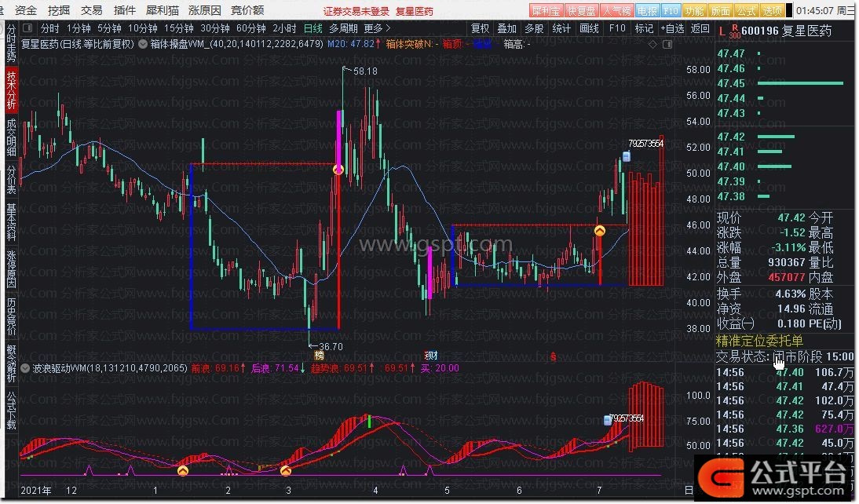Click the R300 badge beside stock code
This screenshot has width=859, height=504.
[735, 31]
